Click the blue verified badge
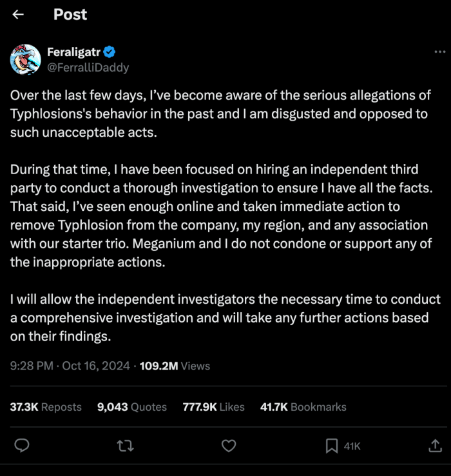This screenshot has width=451, height=476. pos(110,52)
